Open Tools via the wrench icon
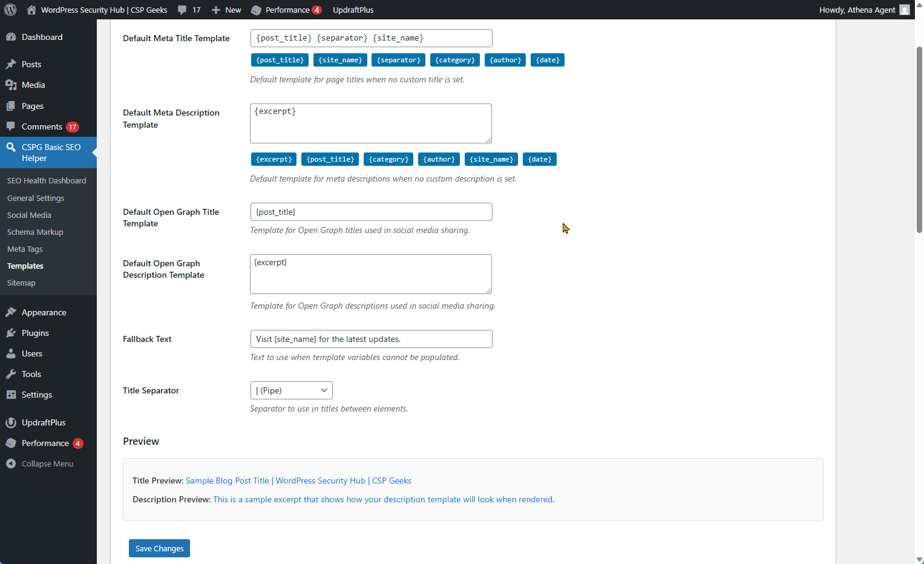 (11, 374)
